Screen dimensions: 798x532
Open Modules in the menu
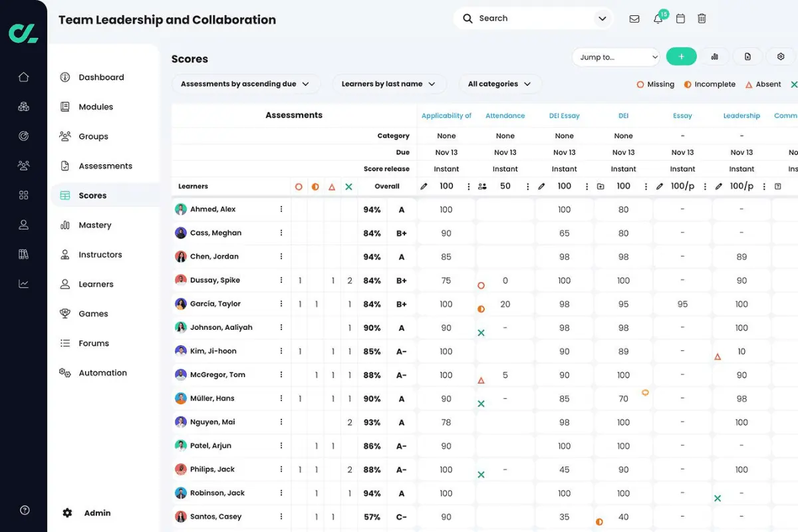96,106
